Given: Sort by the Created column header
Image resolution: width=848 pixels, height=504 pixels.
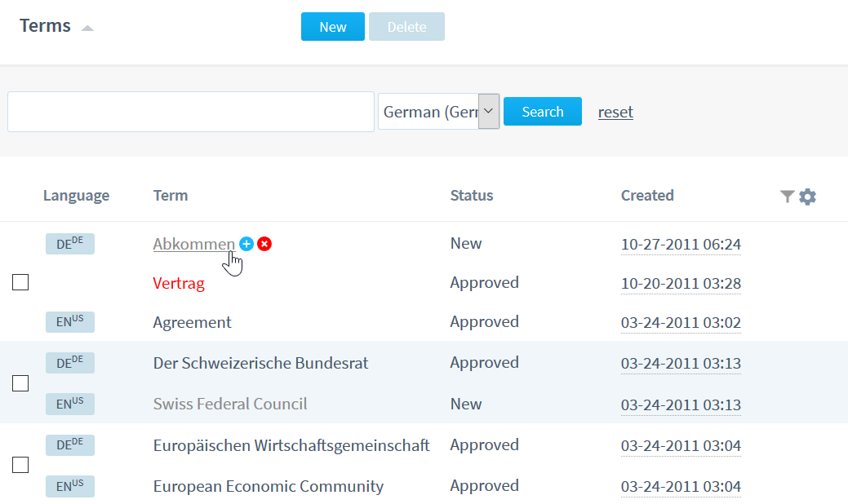Looking at the screenshot, I should (x=647, y=196).
